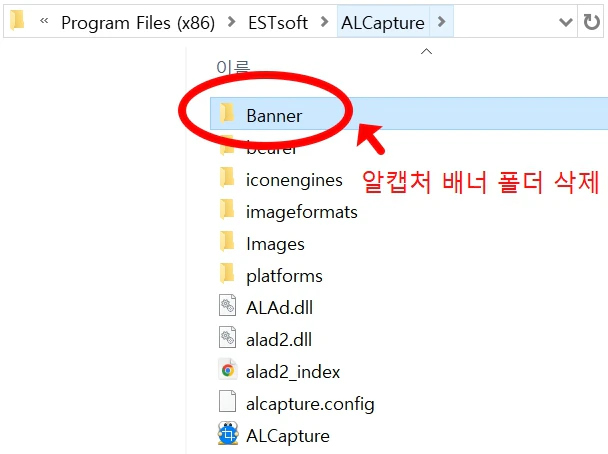
Task: Click the ALAd.dll file icon
Action: pyautogui.click(x=228, y=305)
